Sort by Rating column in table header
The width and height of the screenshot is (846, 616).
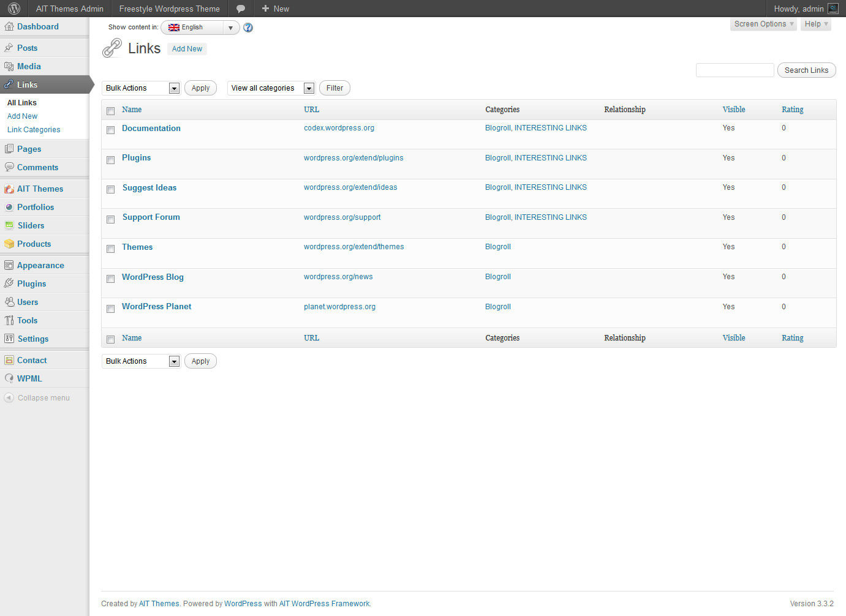[x=793, y=110]
